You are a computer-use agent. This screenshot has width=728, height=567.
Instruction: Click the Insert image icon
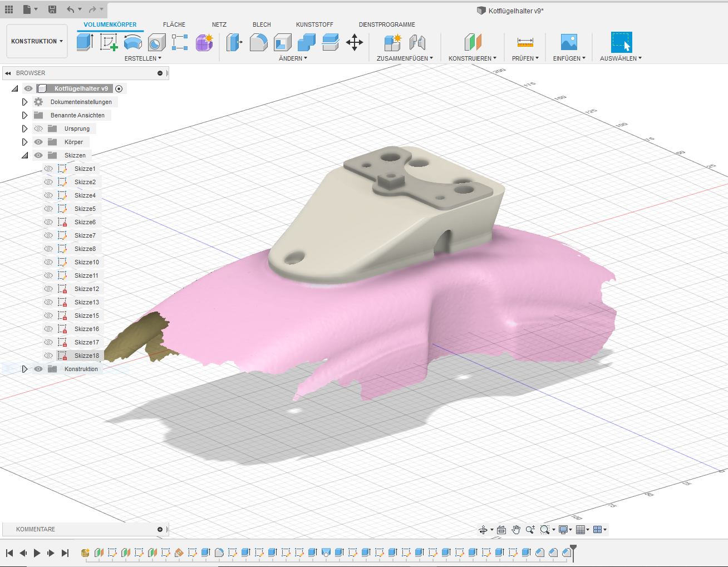(569, 42)
